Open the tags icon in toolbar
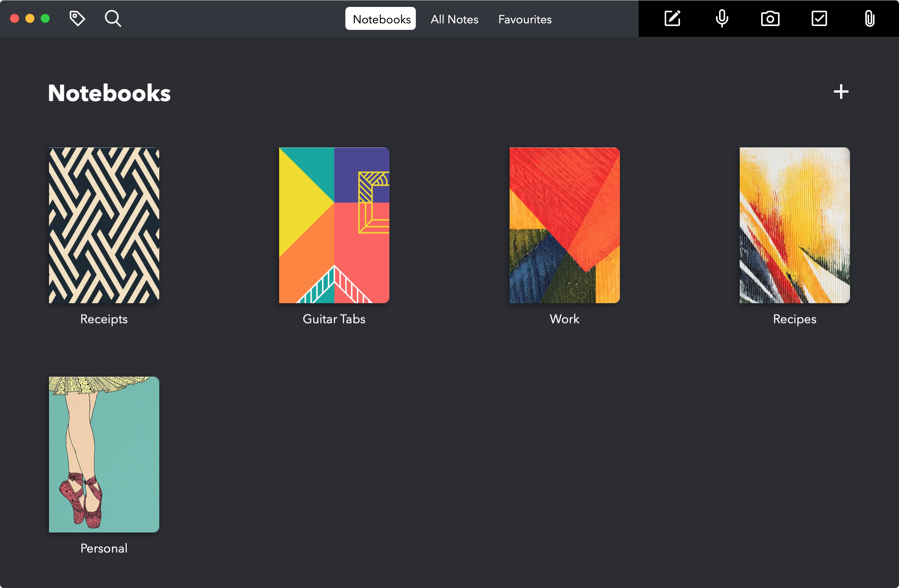The height and width of the screenshot is (588, 899). point(77,18)
